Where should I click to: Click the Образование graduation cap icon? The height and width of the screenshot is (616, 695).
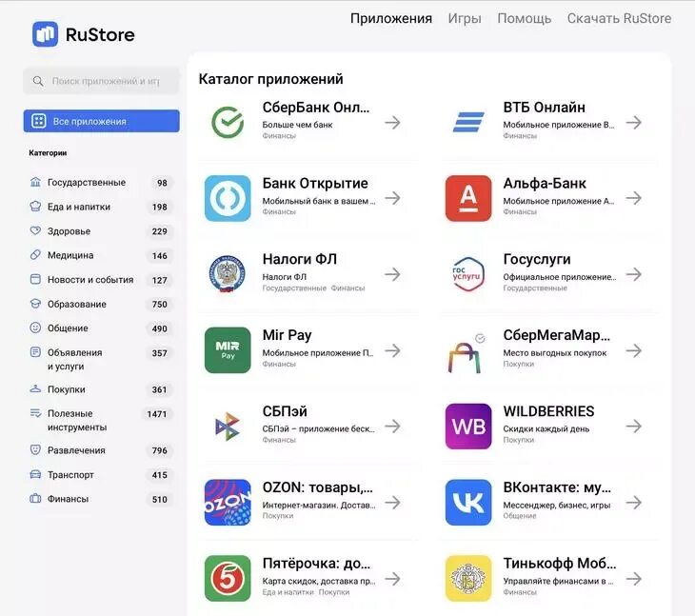point(35,304)
